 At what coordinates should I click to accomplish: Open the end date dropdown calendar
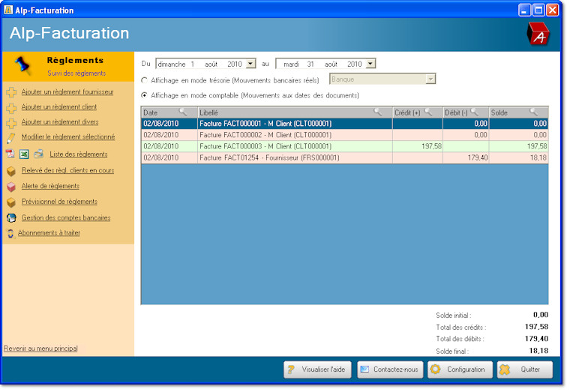(x=370, y=64)
